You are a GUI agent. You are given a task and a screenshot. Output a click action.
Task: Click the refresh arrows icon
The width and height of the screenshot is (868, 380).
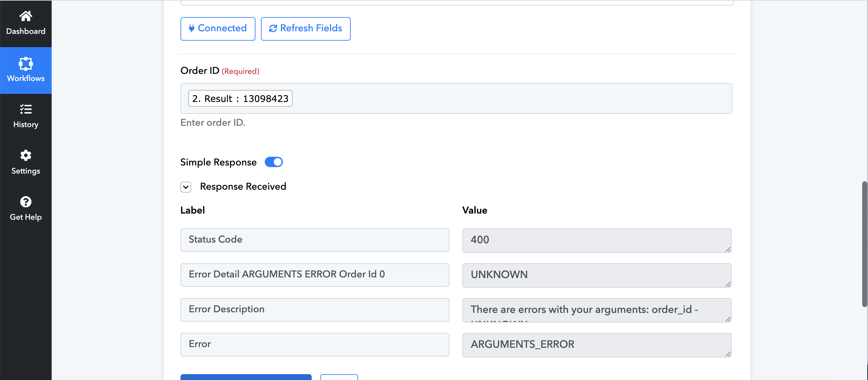(x=273, y=28)
